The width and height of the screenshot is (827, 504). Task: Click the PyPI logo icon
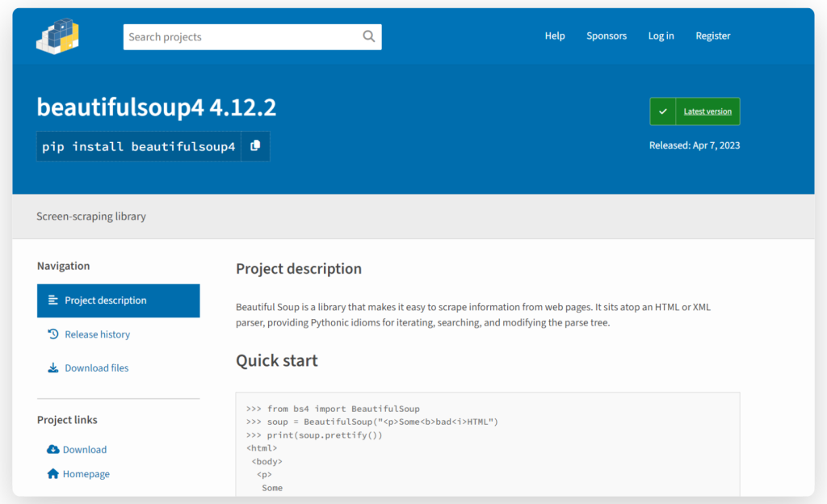57,36
